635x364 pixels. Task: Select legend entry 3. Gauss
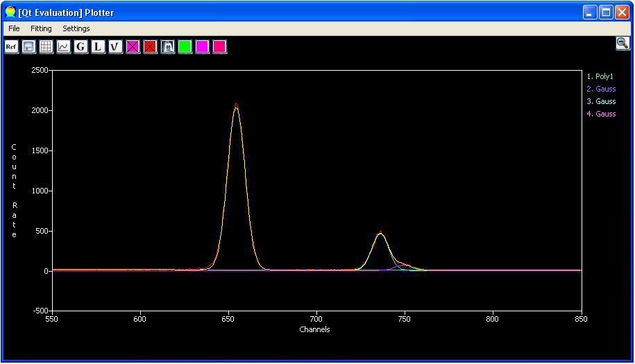[x=602, y=101]
